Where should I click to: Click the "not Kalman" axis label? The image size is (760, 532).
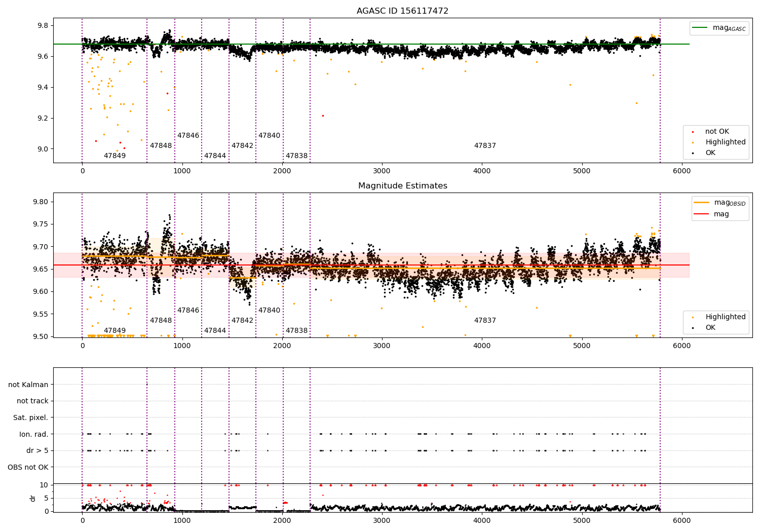[x=28, y=385]
